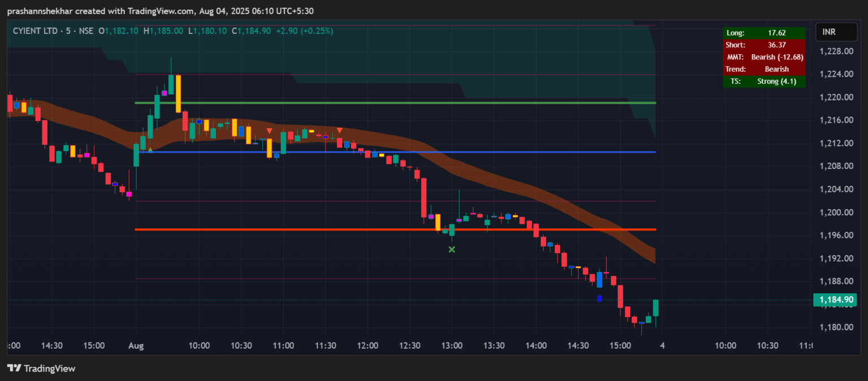Click the MMT Bearish (-12.68) cell
The image size is (868, 381).
coord(776,57)
